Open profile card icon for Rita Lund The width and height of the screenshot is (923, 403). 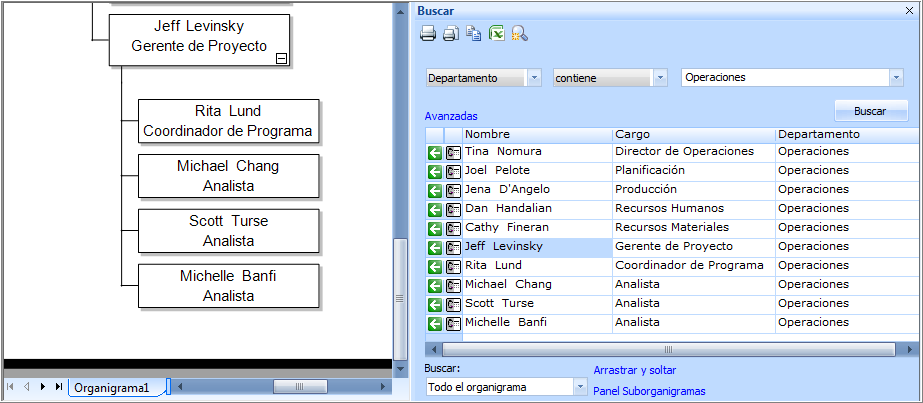point(453,266)
